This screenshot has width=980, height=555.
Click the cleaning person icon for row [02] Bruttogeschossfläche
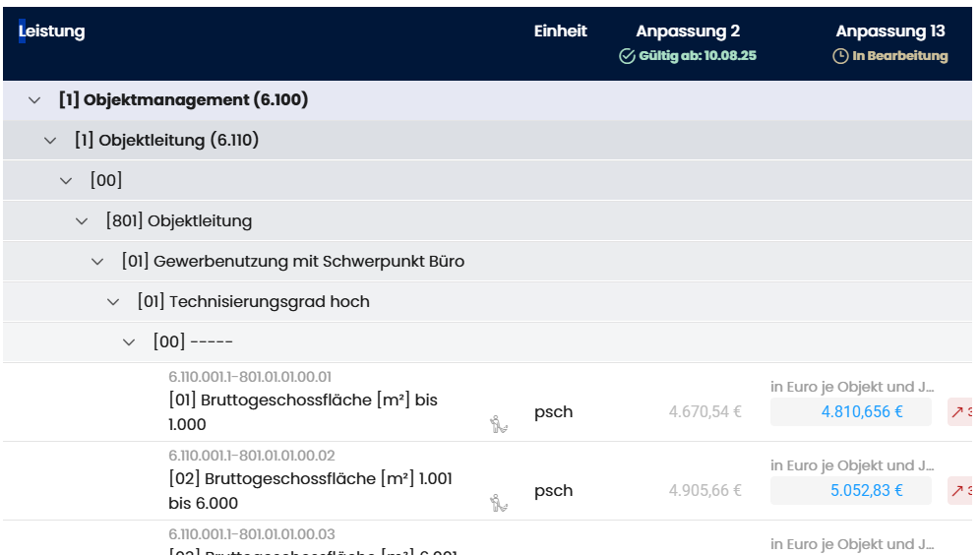pos(499,503)
